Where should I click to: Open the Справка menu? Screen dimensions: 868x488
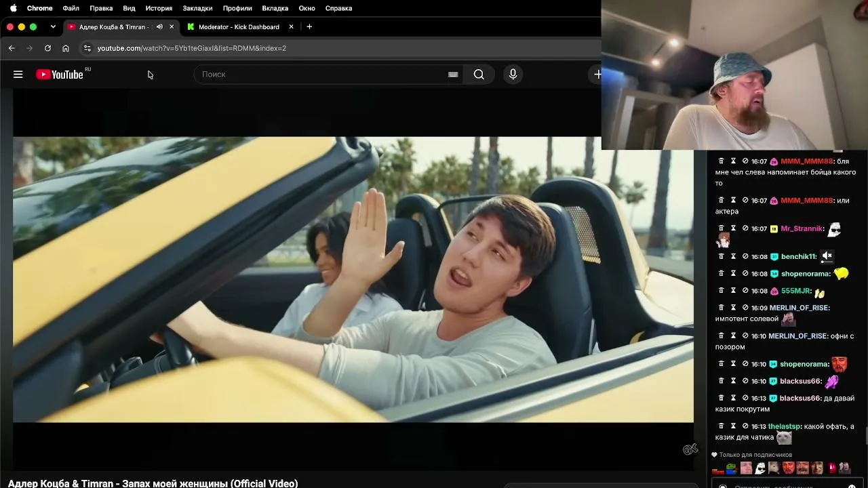pyautogui.click(x=338, y=8)
